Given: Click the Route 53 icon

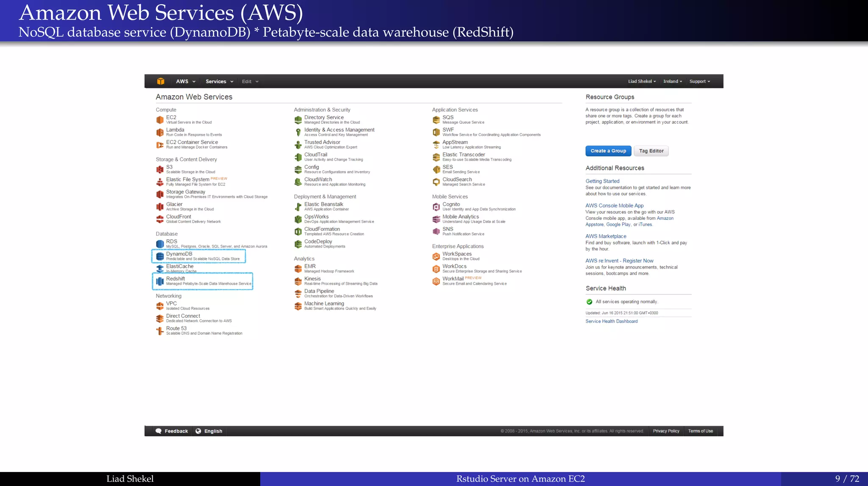Looking at the screenshot, I should pyautogui.click(x=160, y=331).
